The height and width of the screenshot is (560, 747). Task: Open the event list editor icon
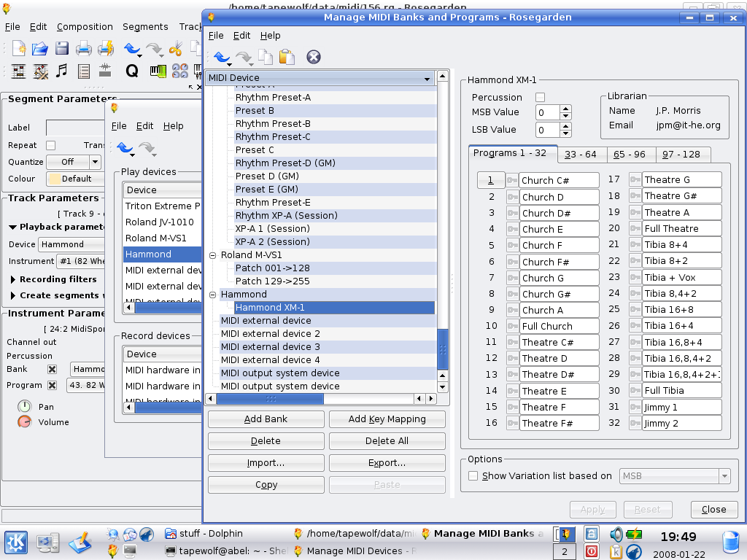(84, 71)
